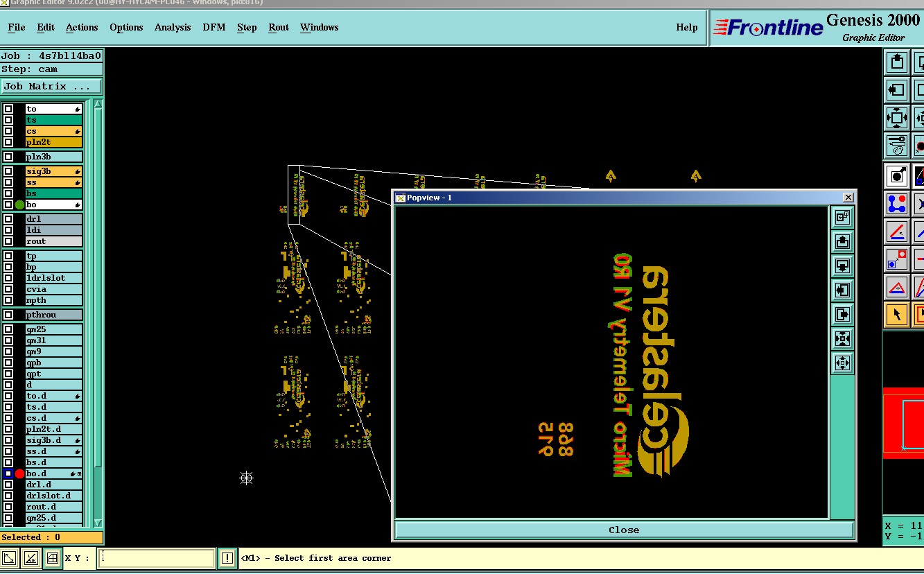The height and width of the screenshot is (574, 924).
Task: Open the Analysis menu
Action: pyautogui.click(x=173, y=28)
